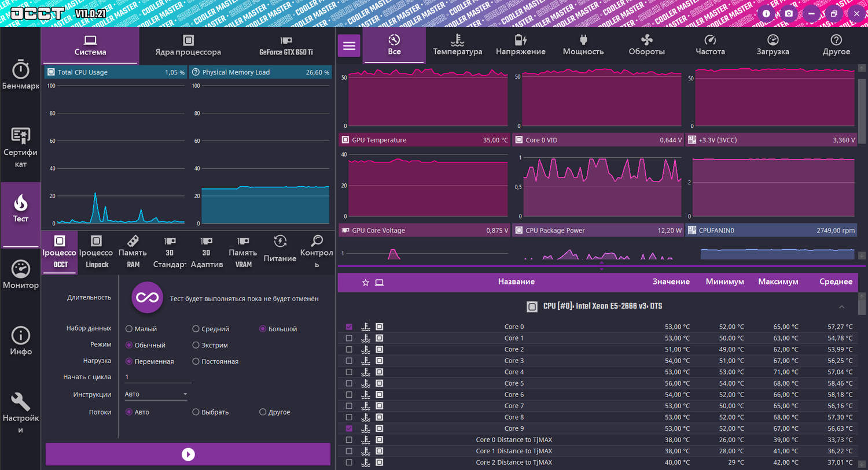Screen dimensions: 868x470
Task: Click the info icon in the title bar
Action: (766, 13)
